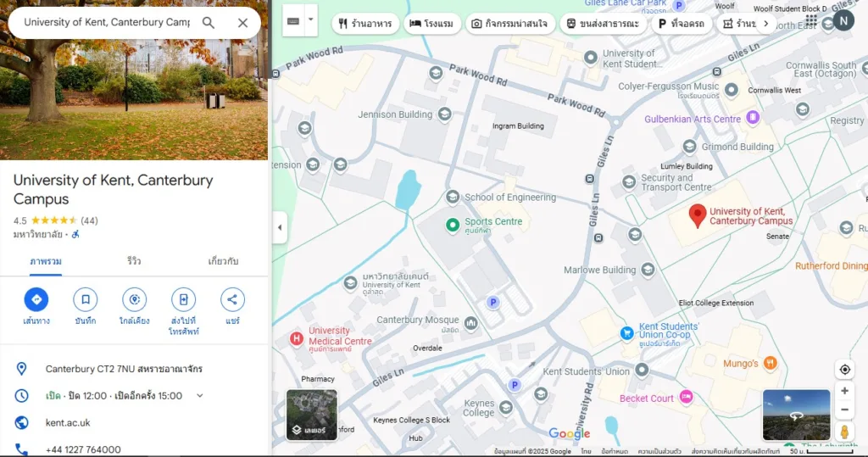Viewport: 868px width, 457px height.
Task: Click the Save (บันทึก) bookmark icon
Action: (85, 299)
